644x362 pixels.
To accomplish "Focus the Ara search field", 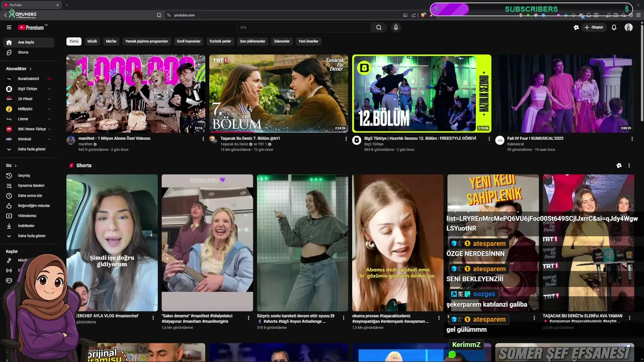I will tap(304, 28).
